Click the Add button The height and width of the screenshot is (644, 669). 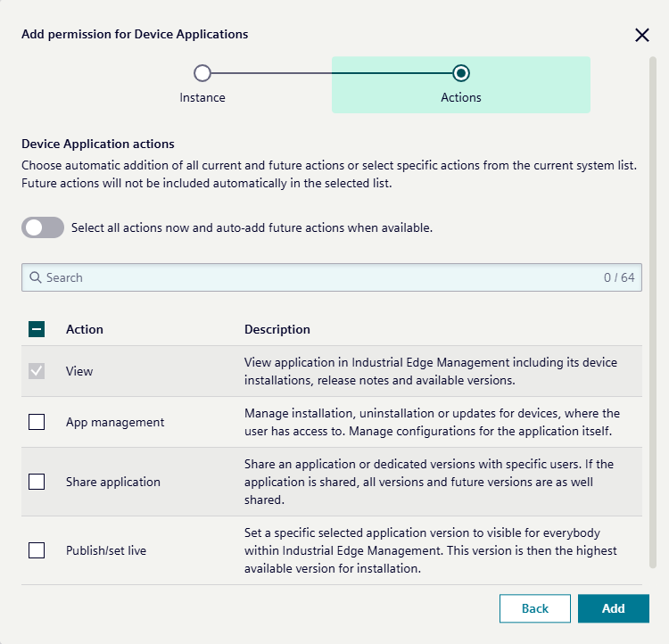coord(614,608)
